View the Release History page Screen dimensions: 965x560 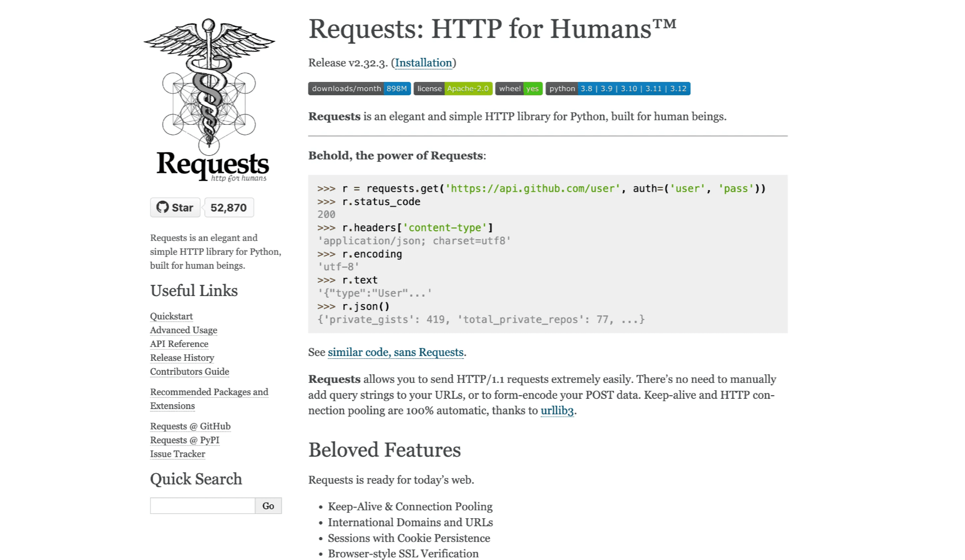click(x=182, y=358)
